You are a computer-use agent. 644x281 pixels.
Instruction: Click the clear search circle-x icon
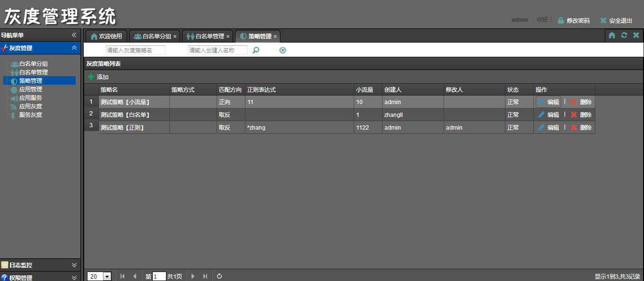(x=283, y=50)
